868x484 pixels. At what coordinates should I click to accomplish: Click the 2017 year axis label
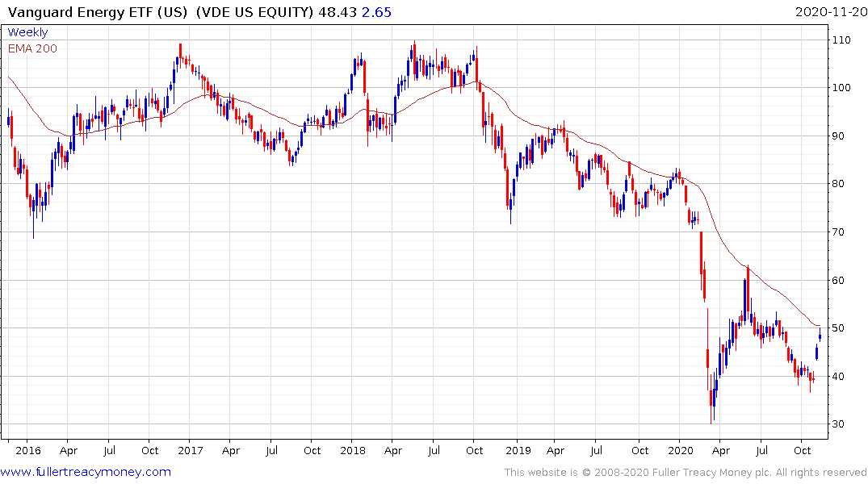click(x=191, y=450)
